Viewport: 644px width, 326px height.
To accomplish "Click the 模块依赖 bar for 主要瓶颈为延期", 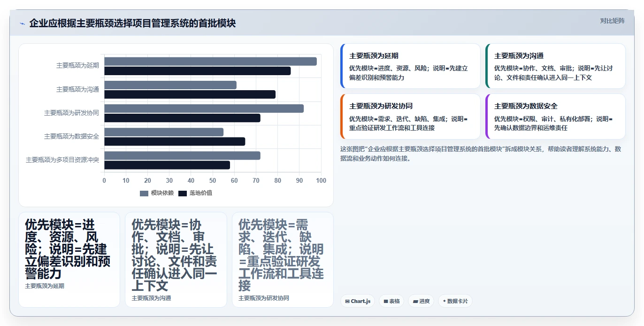I will 210,62.
